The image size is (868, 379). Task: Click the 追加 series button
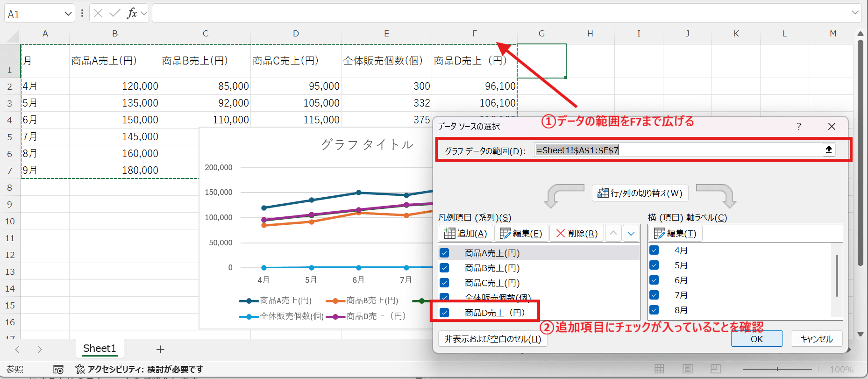[x=466, y=233]
